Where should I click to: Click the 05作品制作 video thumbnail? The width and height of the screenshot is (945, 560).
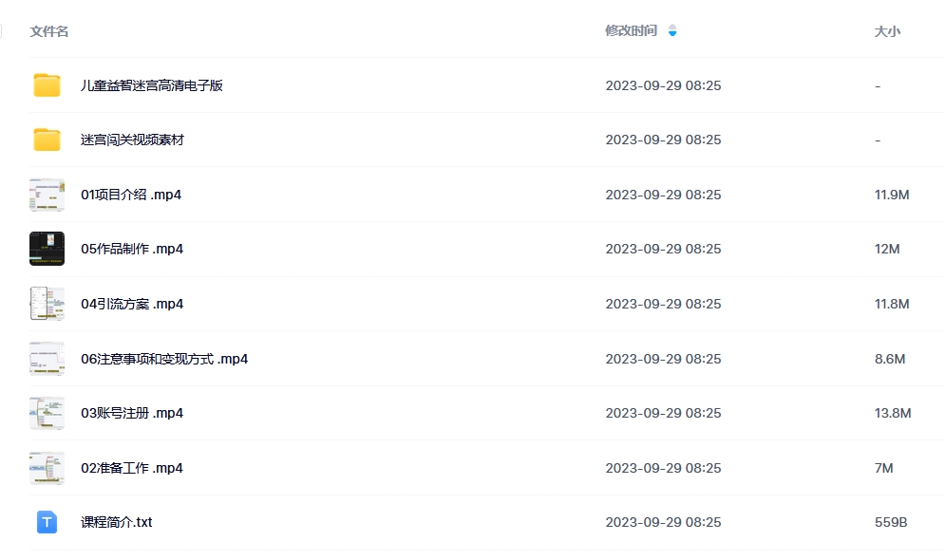[x=47, y=249]
